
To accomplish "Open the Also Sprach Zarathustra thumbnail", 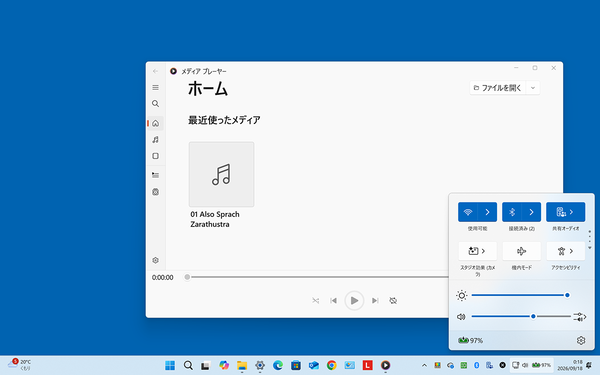I will (222, 174).
